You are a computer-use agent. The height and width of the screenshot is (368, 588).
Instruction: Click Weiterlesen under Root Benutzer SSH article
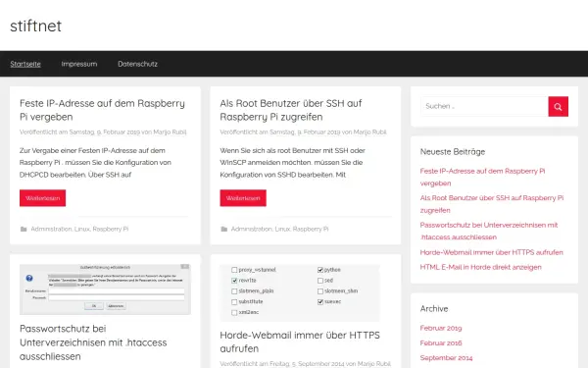click(x=243, y=198)
